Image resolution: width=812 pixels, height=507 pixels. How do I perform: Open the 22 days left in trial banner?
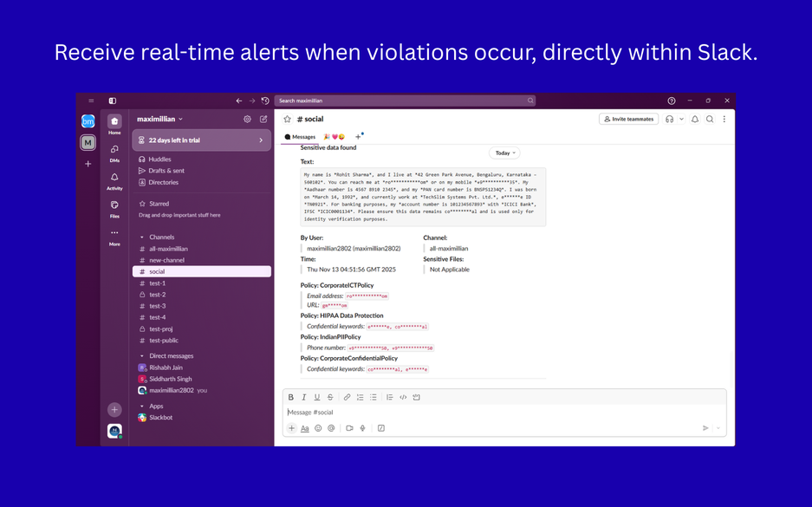(202, 140)
